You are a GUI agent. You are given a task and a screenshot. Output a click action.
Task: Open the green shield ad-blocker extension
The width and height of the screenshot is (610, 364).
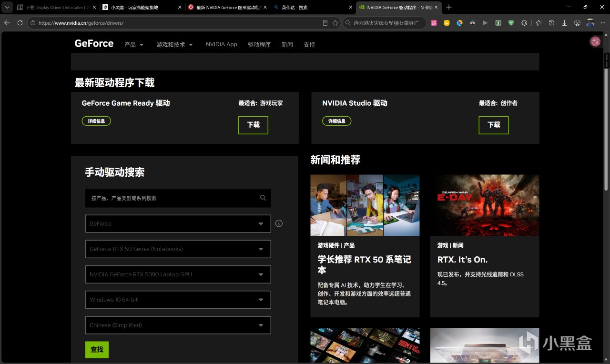point(511,23)
